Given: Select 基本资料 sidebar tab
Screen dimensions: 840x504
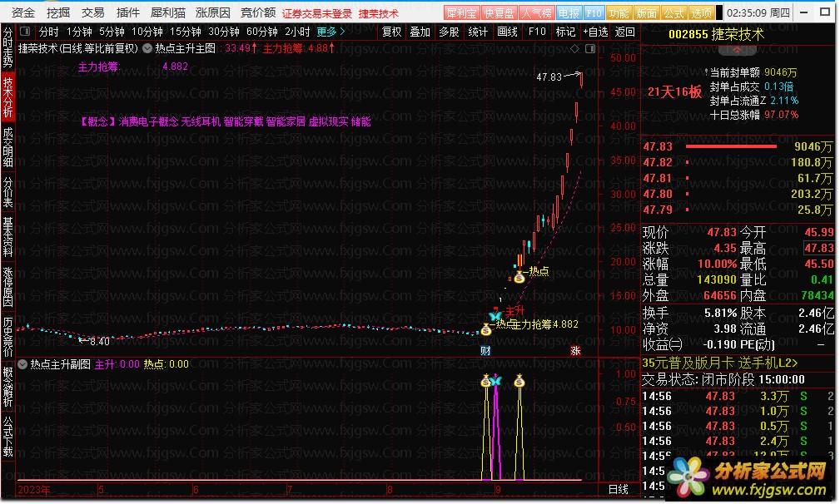Looking at the screenshot, I should pyautogui.click(x=8, y=237).
